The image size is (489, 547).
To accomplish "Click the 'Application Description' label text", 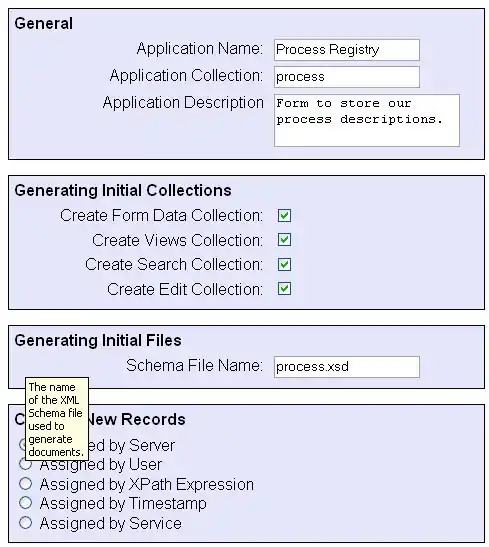I will pyautogui.click(x=183, y=103).
